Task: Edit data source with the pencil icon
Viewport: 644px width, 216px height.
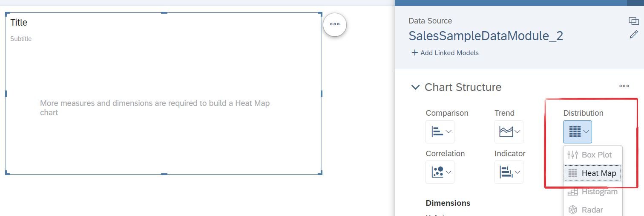Action: [634, 35]
